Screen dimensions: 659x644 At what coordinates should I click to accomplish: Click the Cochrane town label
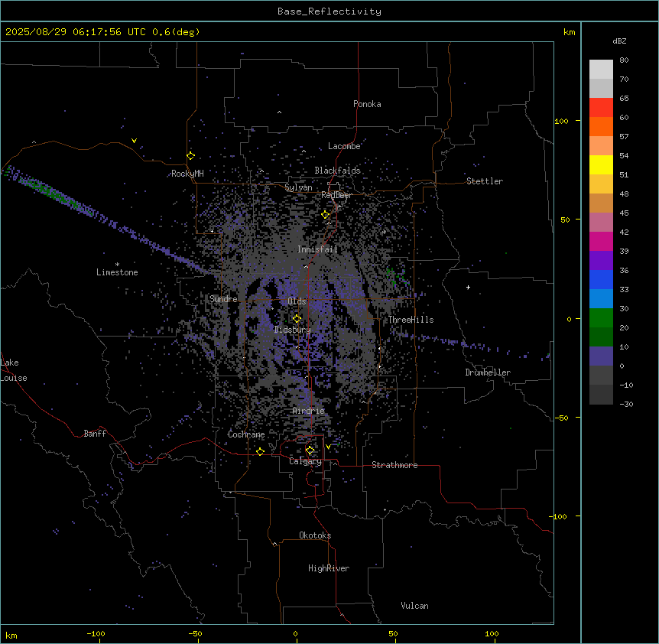[x=246, y=434]
